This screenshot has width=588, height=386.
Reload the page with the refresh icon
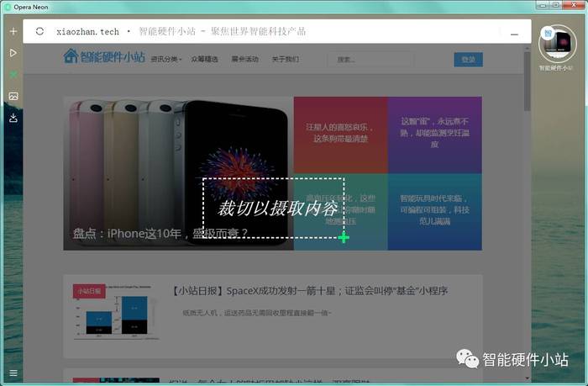point(39,31)
